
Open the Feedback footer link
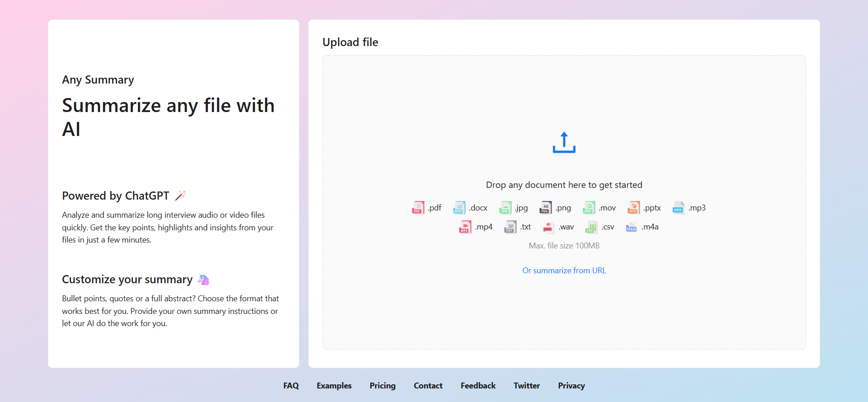point(478,386)
